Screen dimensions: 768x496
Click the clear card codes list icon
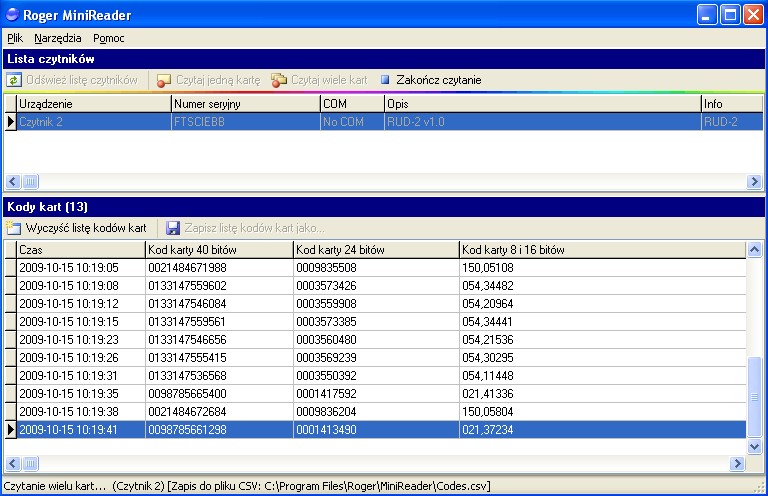pos(14,228)
